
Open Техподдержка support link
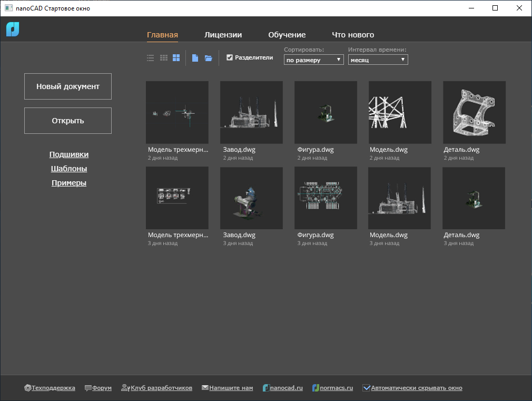(x=53, y=388)
